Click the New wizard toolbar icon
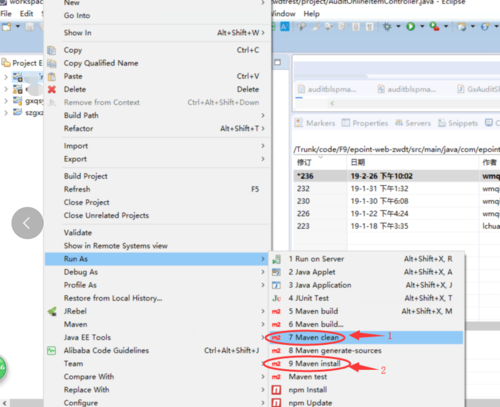The height and width of the screenshot is (407, 500). tap(6, 26)
